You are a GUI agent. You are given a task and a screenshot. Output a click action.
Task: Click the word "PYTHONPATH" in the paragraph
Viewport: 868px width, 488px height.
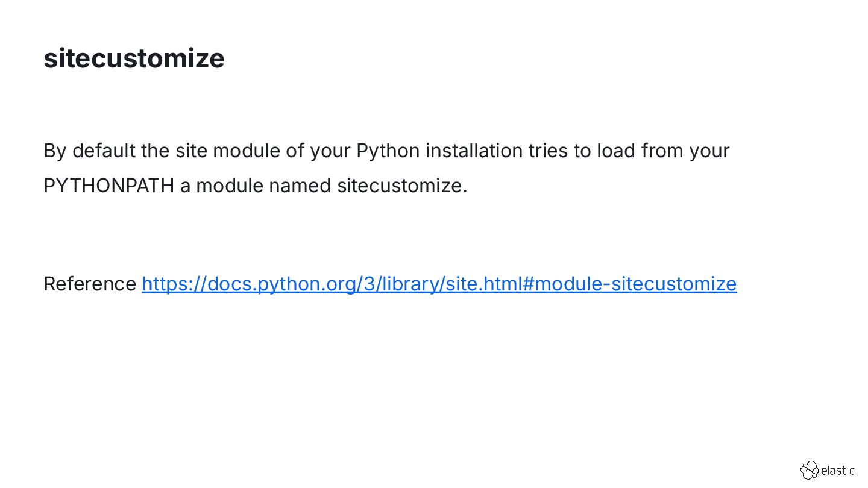[x=108, y=186]
